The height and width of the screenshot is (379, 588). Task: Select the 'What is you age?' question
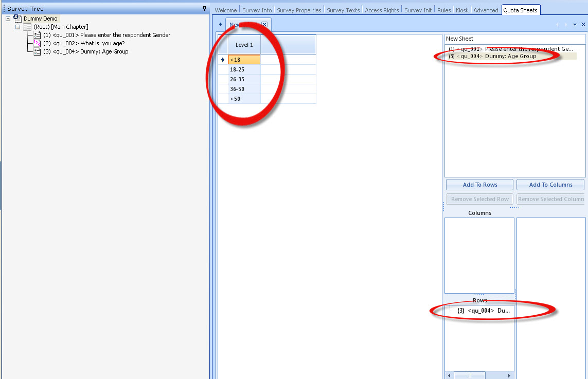84,43
